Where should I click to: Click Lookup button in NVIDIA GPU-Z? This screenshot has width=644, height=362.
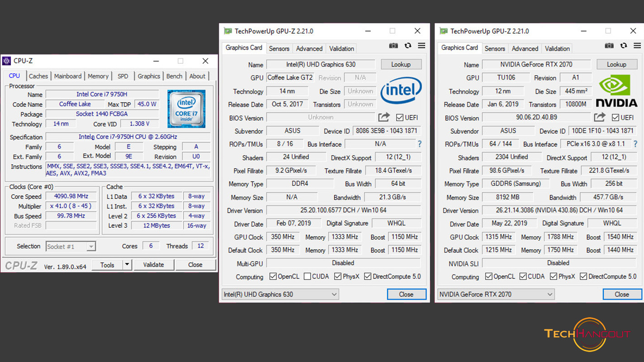coord(617,64)
